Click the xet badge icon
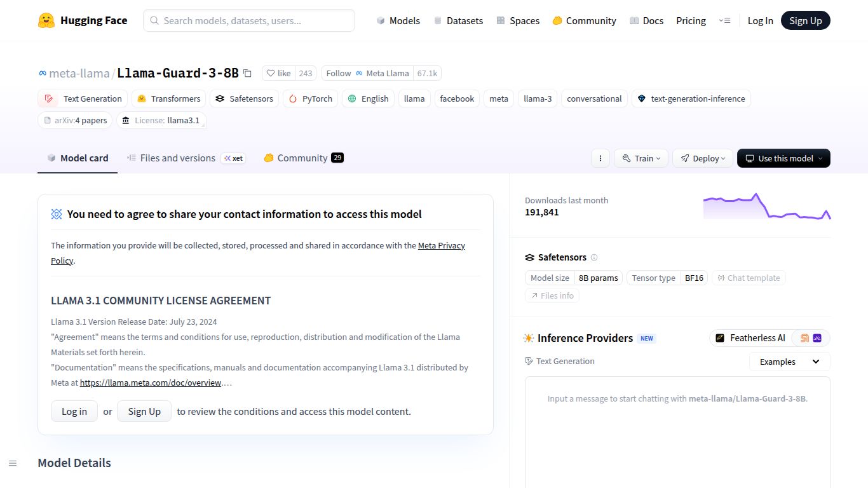 pos(233,158)
